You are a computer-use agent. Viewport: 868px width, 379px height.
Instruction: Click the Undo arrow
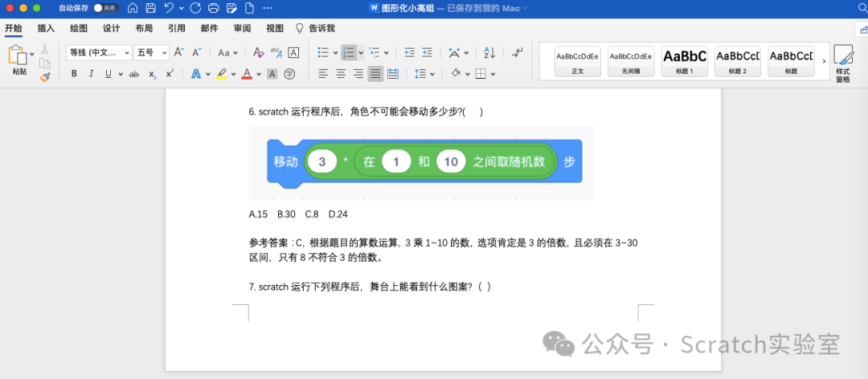pos(170,8)
